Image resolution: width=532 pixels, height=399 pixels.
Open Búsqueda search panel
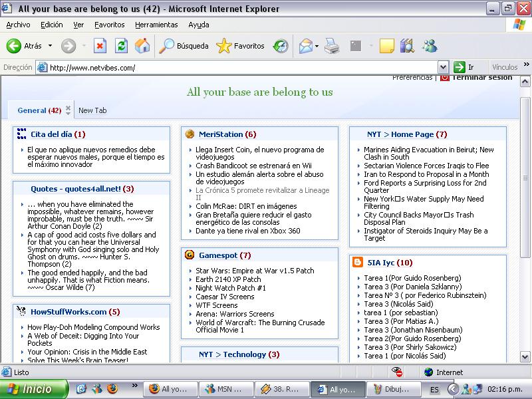click(184, 46)
